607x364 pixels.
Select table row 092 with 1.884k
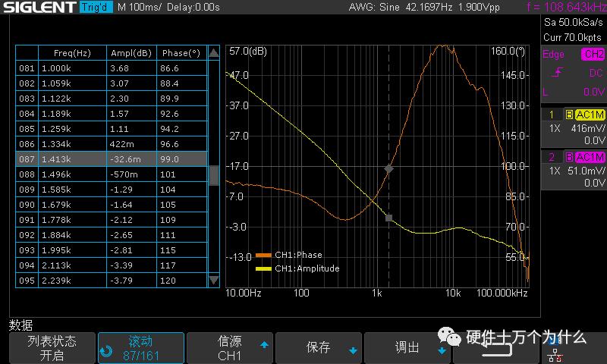[112, 235]
